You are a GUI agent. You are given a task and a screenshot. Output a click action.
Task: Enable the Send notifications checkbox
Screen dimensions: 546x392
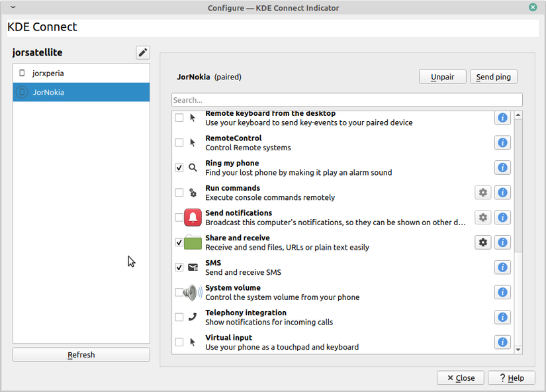(x=179, y=217)
